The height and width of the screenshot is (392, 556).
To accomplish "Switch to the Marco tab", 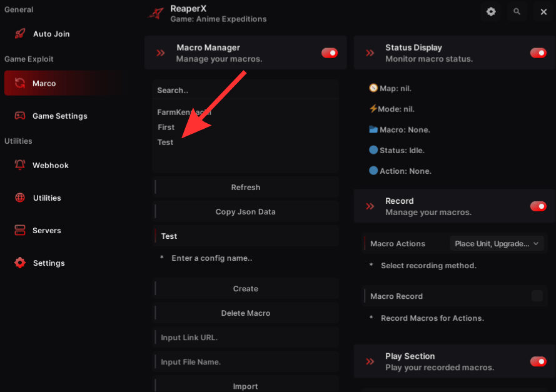I will [66, 83].
